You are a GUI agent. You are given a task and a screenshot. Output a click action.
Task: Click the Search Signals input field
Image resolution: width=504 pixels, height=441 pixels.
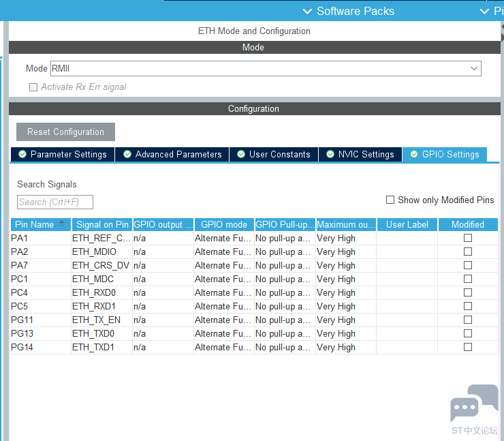[x=55, y=202]
